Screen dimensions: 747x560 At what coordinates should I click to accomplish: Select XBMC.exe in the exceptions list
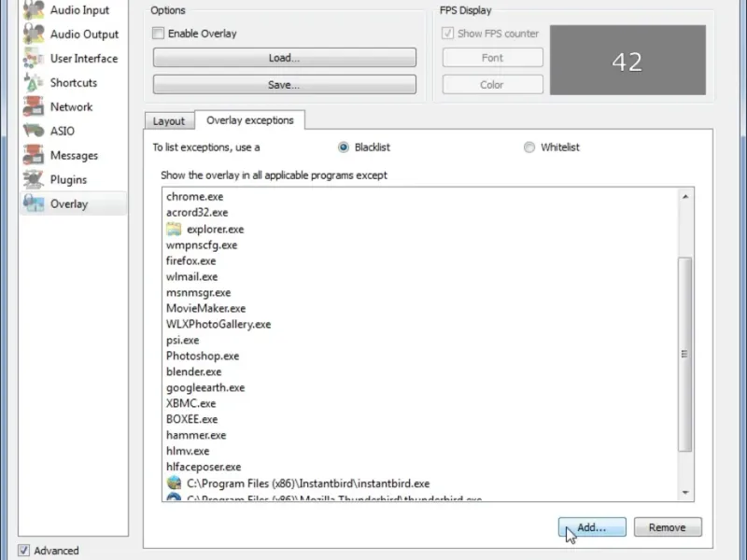191,403
